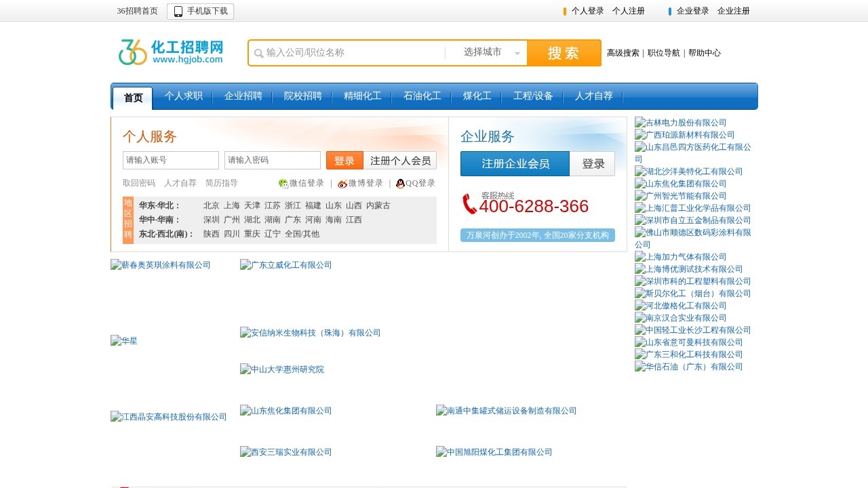Image resolution: width=868 pixels, height=488 pixels.
Task: Click the WeChat icon for 微信登录
Action: (283, 184)
